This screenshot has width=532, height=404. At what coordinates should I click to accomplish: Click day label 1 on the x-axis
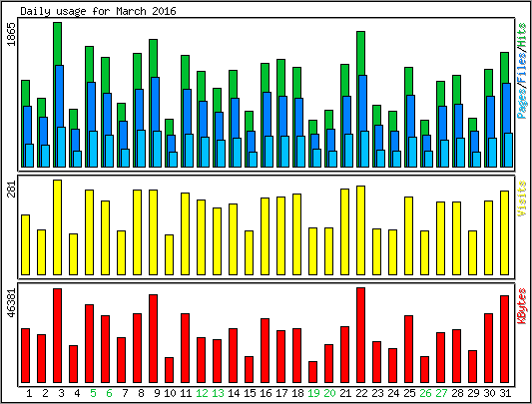[x=29, y=393]
